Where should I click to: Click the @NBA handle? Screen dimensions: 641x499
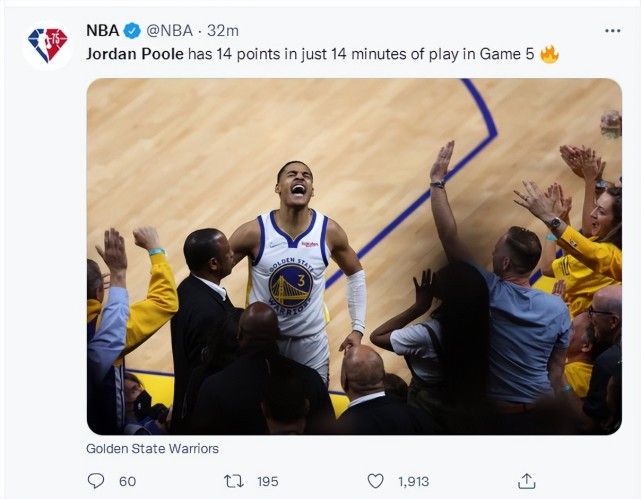pyautogui.click(x=171, y=31)
